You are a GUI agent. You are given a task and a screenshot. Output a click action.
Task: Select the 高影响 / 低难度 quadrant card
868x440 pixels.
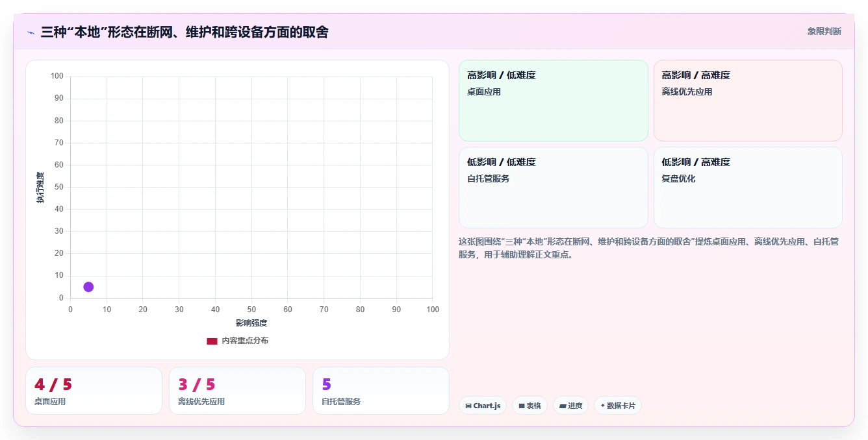coord(554,101)
